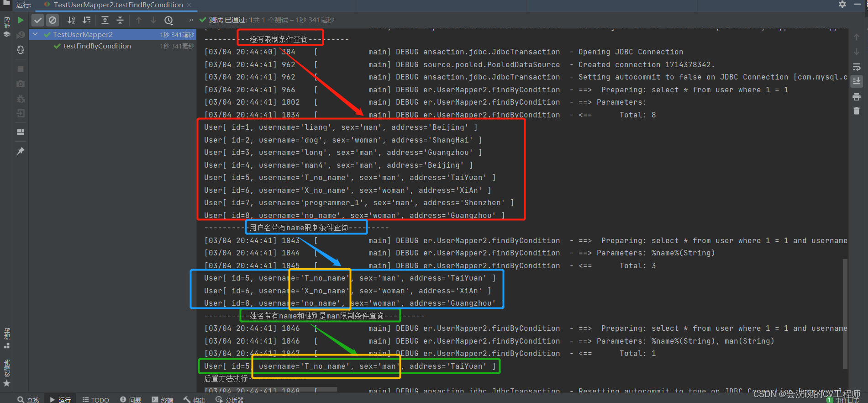Click the Exit process icon
This screenshot has height=403, width=868.
21,113
